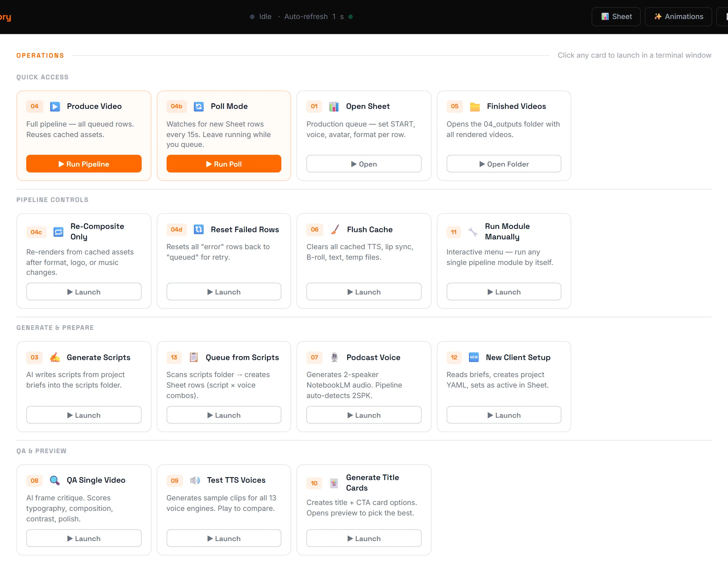Image resolution: width=728 pixels, height=564 pixels.
Task: Open the Sheet button in top bar
Action: click(x=616, y=17)
